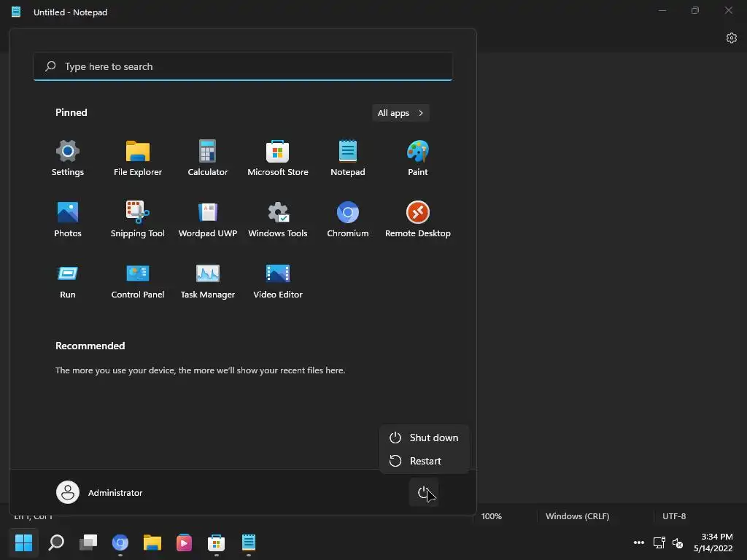Open the Administrator account menu
Screen dimensions: 747x560
tap(99, 492)
